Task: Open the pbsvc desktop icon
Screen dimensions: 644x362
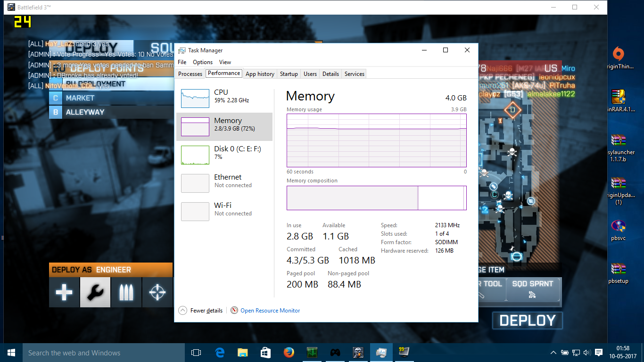Action: (x=619, y=230)
